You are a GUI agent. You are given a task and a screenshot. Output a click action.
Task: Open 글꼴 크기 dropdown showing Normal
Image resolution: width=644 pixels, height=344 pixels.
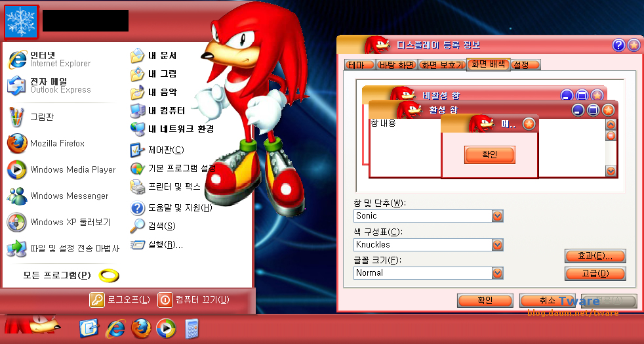(x=428, y=273)
